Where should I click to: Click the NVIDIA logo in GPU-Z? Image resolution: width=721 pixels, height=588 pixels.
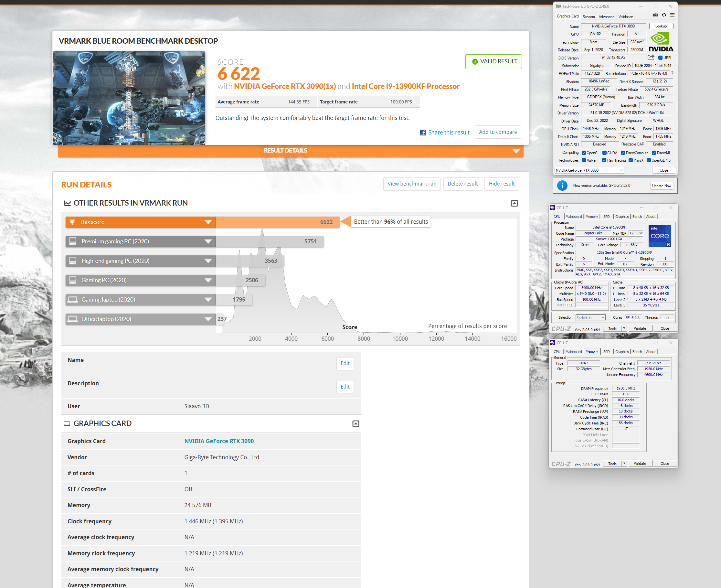[661, 42]
